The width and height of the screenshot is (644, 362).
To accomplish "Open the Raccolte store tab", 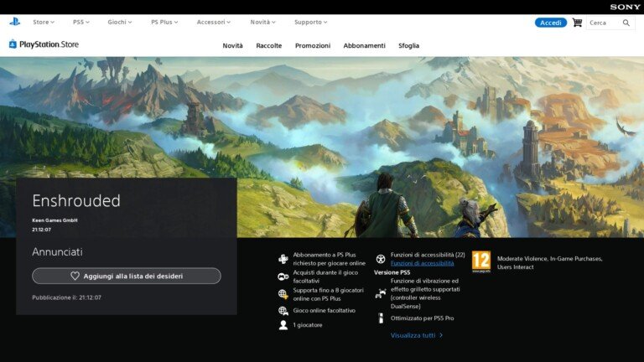I will (268, 45).
